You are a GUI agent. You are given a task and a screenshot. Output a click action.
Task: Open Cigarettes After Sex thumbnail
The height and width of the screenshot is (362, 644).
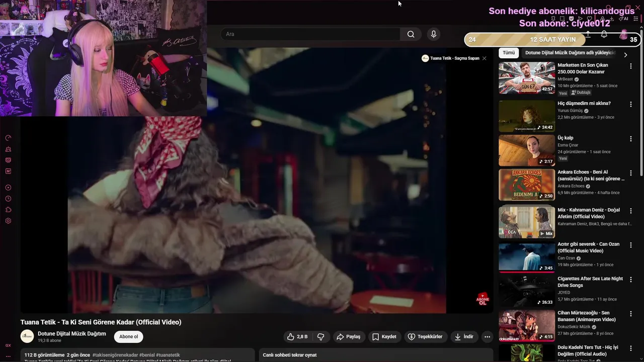(x=527, y=291)
